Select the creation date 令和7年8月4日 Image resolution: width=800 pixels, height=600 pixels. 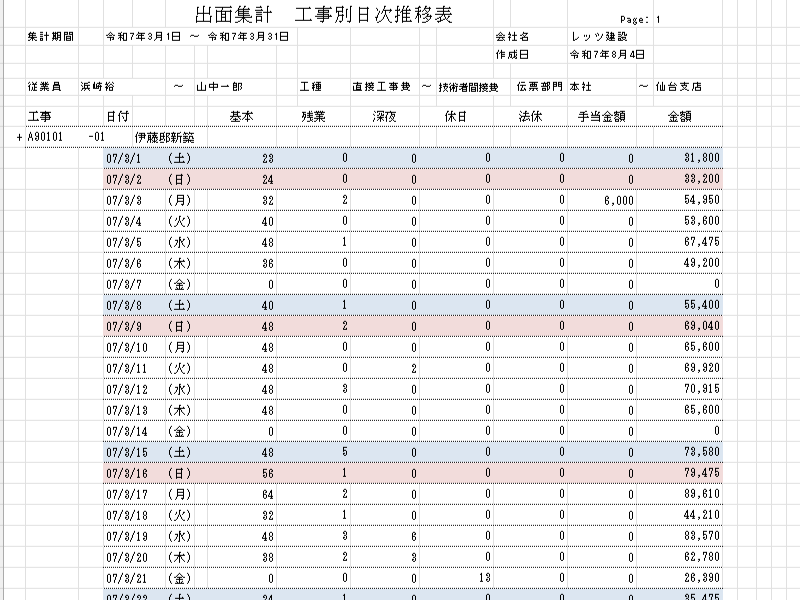coord(608,55)
